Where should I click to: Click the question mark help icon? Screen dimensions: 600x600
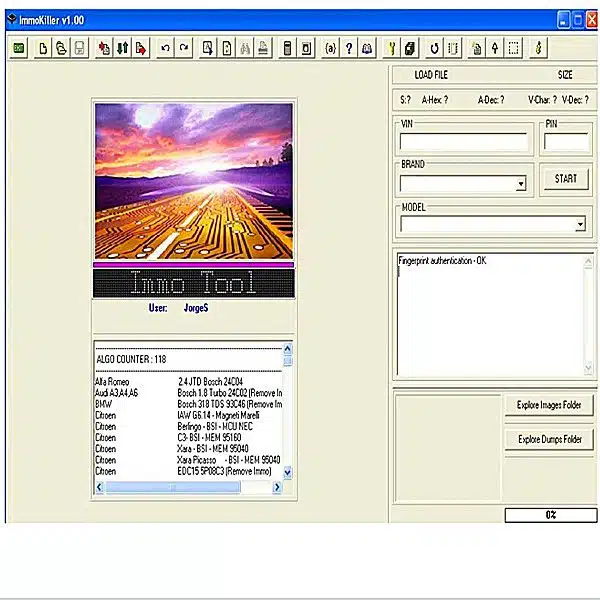click(x=349, y=47)
